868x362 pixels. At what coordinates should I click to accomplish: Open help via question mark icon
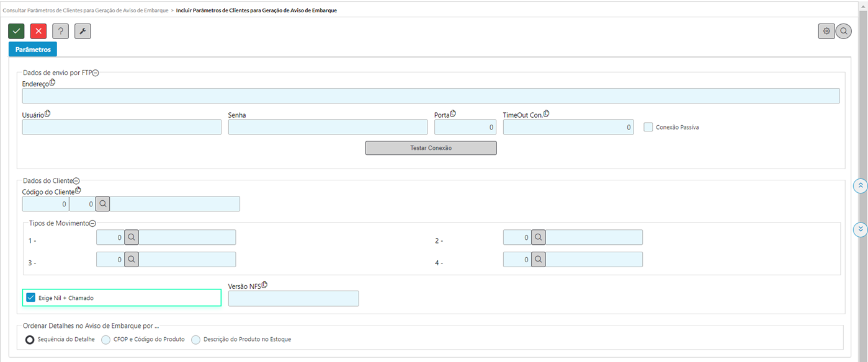pos(60,31)
